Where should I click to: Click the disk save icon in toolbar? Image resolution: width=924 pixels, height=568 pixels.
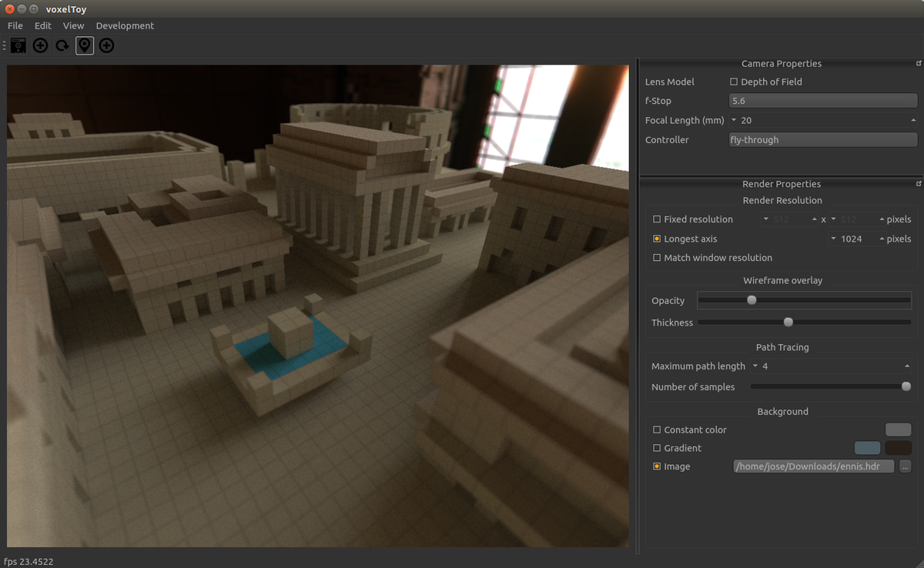pyautogui.click(x=18, y=45)
